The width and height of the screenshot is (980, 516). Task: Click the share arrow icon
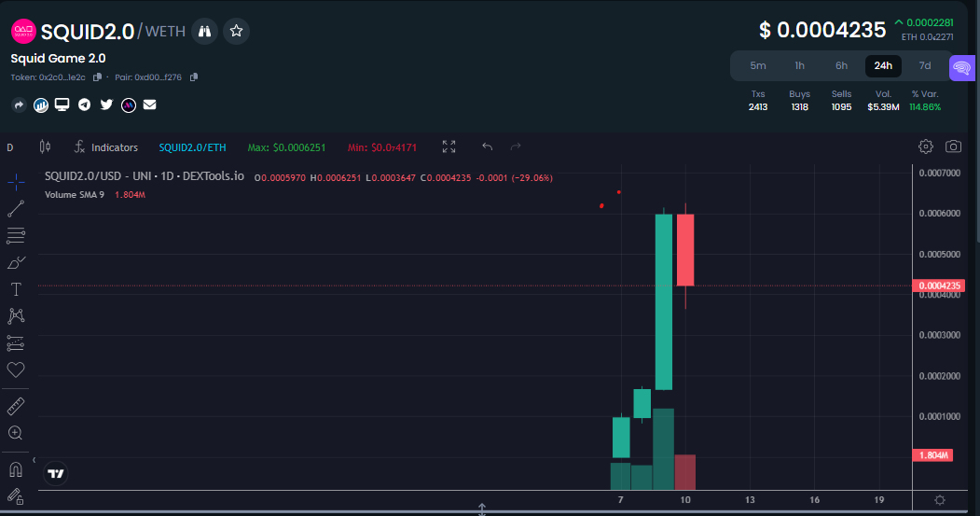click(19, 105)
